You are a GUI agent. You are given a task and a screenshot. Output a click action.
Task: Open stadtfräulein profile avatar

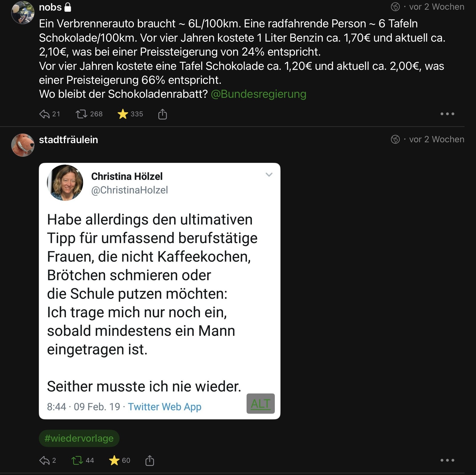click(23, 145)
